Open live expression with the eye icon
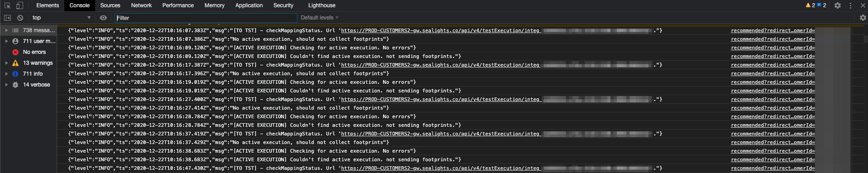The height and width of the screenshot is (173, 868). click(x=103, y=18)
